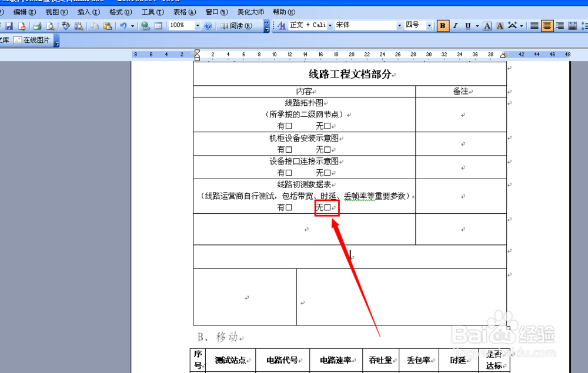Expand standard toolbar options chevron
This screenshot has width=588, height=373.
(x=266, y=26)
